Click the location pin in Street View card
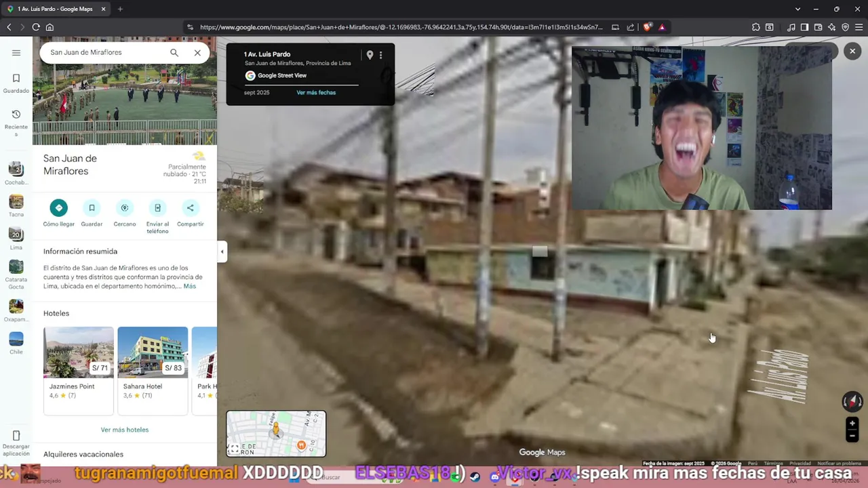Screen dimensions: 868x488 click(370, 55)
